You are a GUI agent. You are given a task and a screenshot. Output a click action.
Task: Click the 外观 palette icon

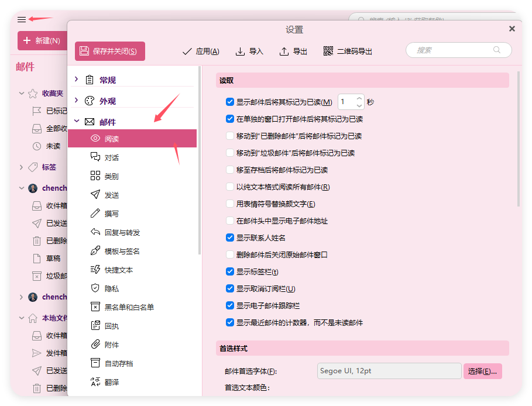tap(90, 101)
